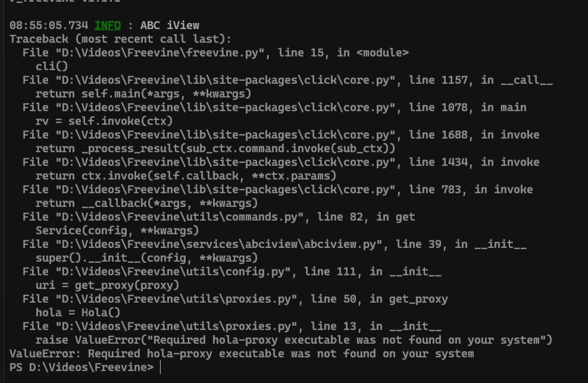Click the green INFO log level label

[107, 25]
